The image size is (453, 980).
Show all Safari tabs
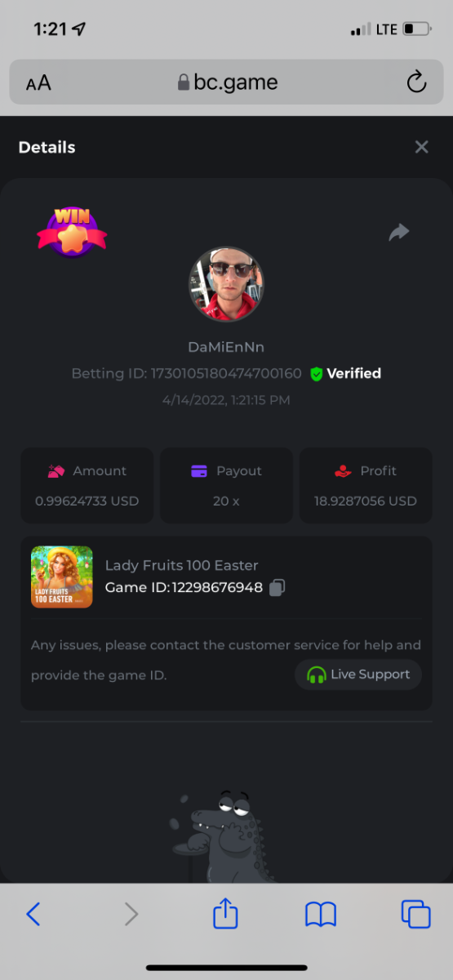coord(415,914)
